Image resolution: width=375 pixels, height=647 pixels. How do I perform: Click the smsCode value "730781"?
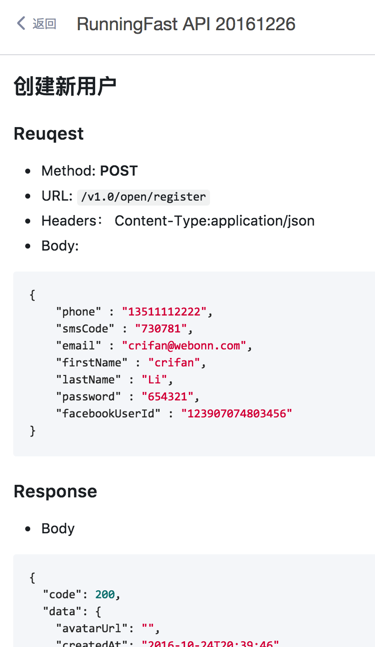pyautogui.click(x=161, y=328)
